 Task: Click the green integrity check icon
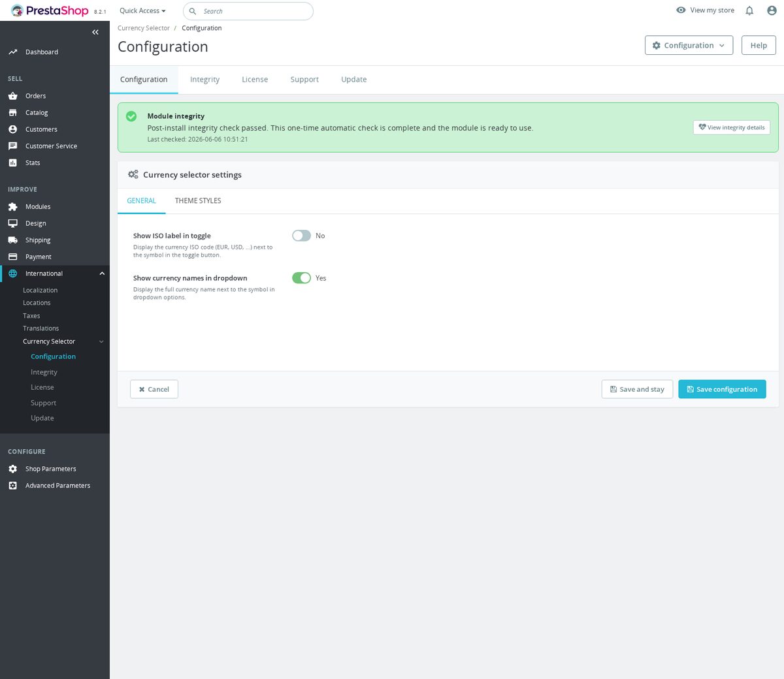point(131,116)
